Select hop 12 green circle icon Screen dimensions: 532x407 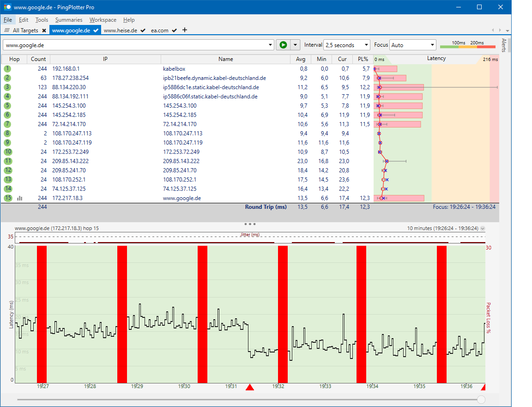point(8,170)
